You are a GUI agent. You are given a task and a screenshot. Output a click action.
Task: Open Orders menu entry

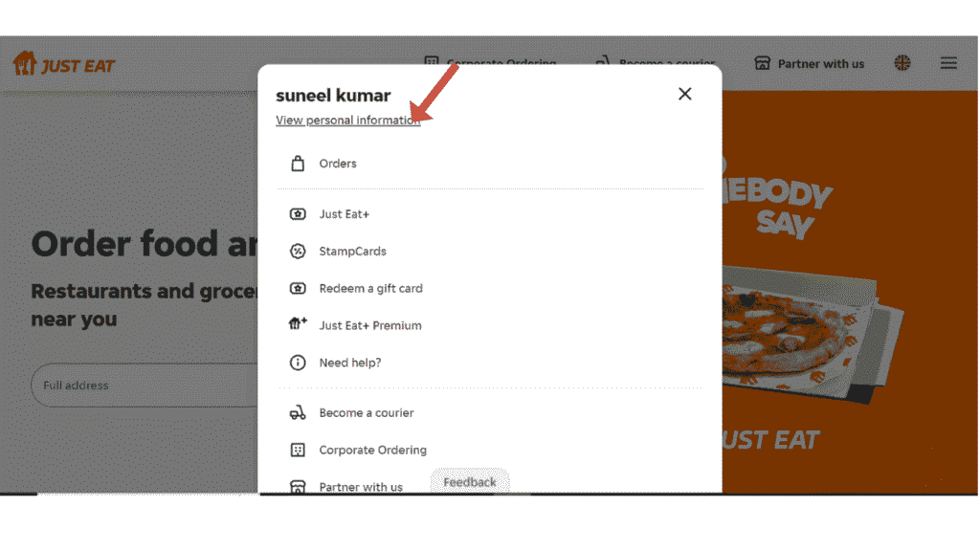(x=338, y=164)
